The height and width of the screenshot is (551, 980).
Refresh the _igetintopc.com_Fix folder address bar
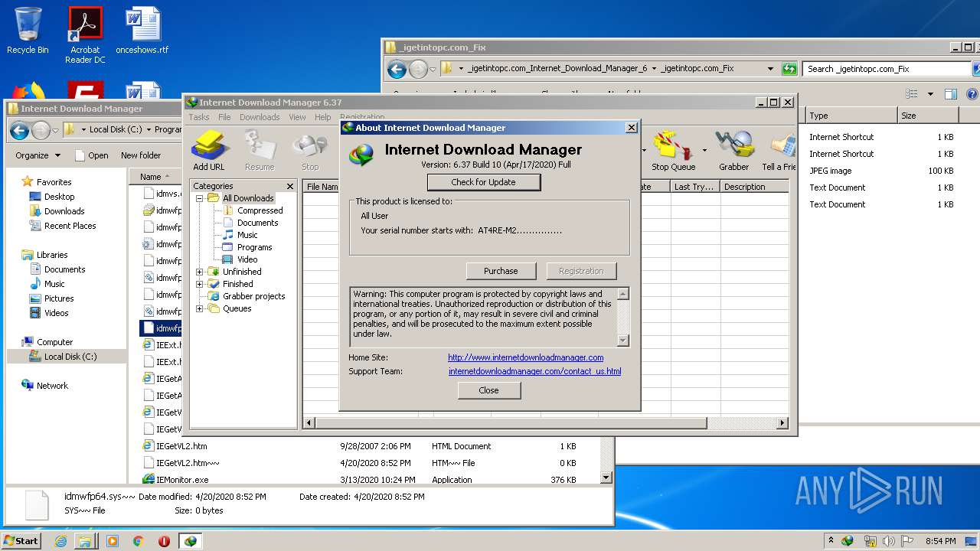[x=789, y=69]
